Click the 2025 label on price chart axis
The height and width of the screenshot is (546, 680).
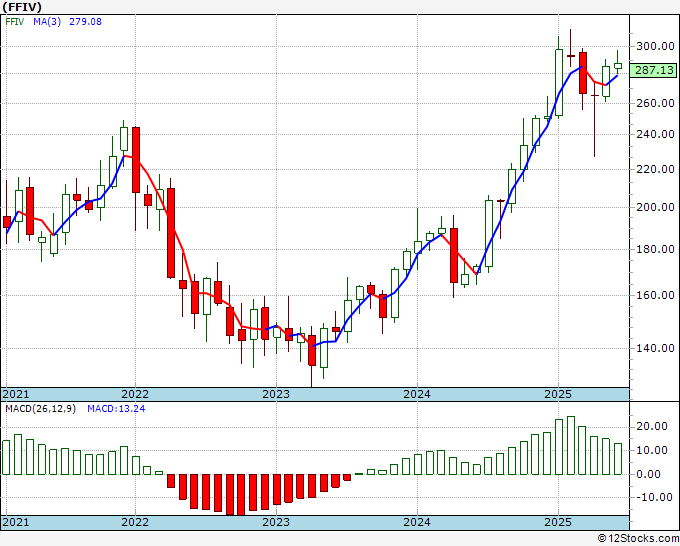pos(558,394)
